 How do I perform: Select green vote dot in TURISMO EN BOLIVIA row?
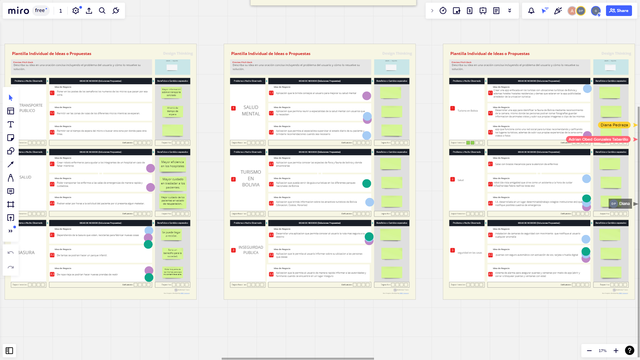[x=367, y=184]
